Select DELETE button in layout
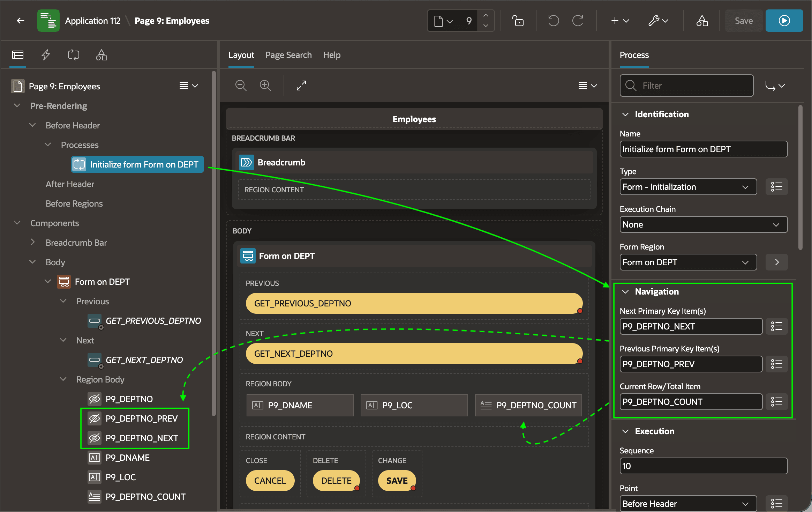The width and height of the screenshot is (812, 512). [336, 481]
